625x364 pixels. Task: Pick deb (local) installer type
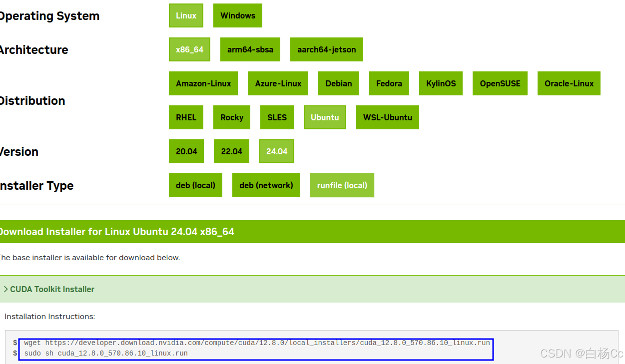195,185
